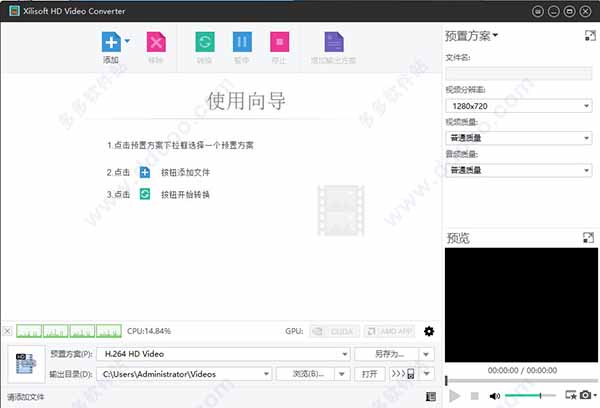Open the snapshot options arrow
This screenshot has width=600, height=408.
click(x=595, y=395)
